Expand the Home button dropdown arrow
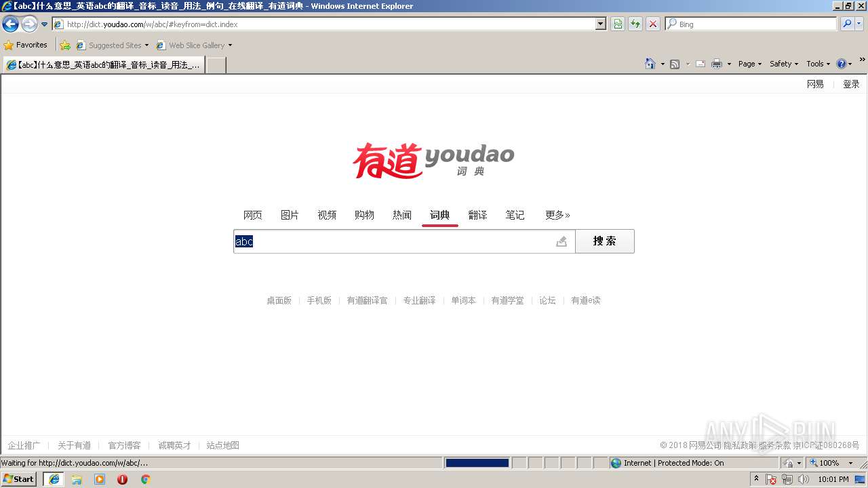 [663, 64]
